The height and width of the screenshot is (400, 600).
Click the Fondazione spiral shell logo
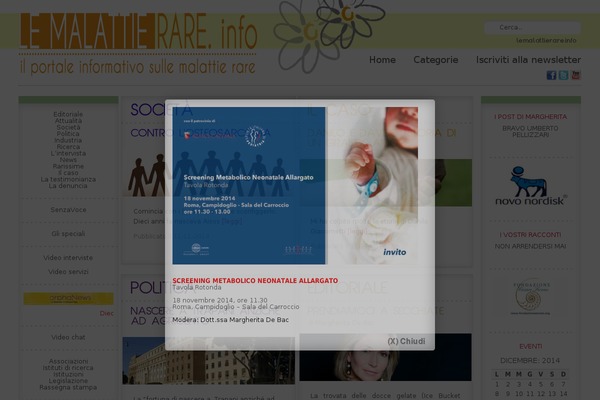pos(531,297)
